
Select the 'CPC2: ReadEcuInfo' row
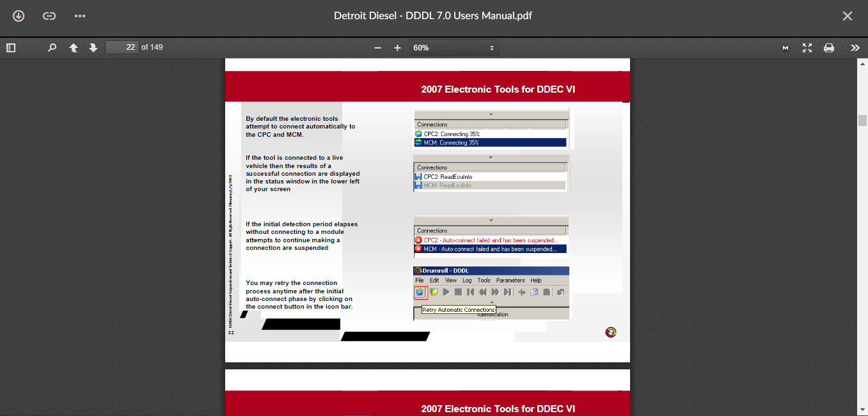tap(491, 176)
